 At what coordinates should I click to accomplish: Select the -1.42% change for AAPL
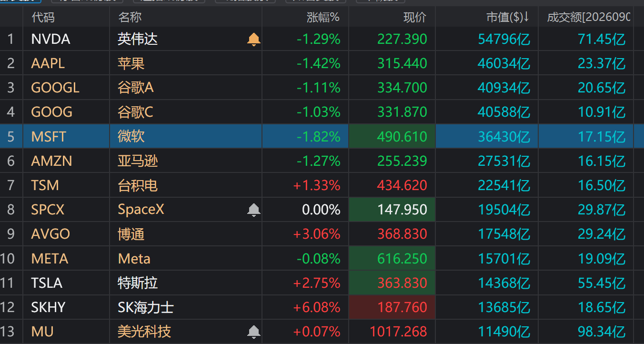tap(319, 63)
